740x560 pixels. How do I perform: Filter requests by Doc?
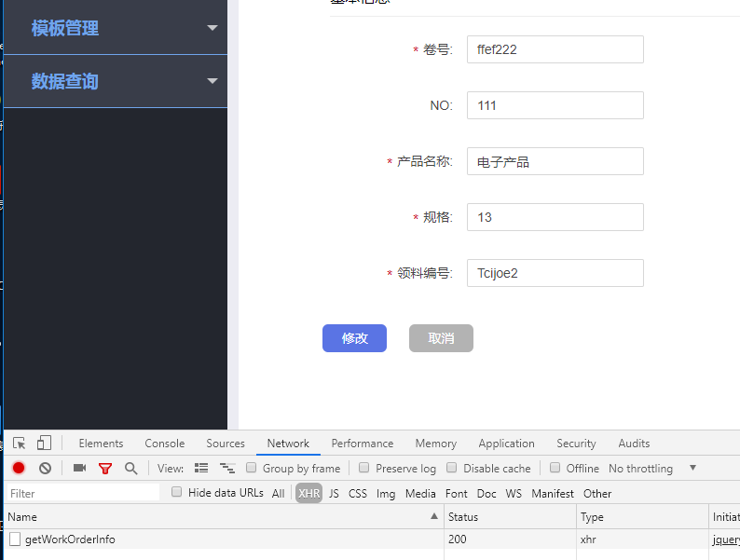(x=486, y=494)
